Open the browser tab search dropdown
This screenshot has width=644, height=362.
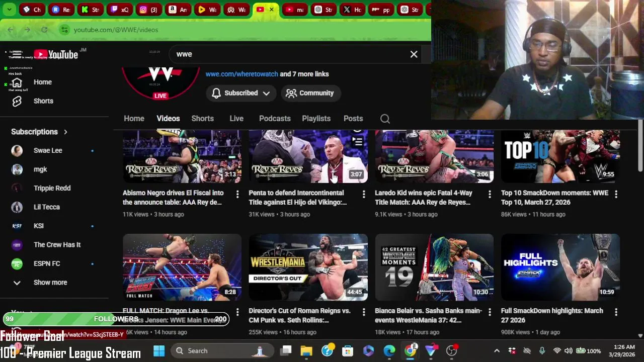pyautogui.click(x=10, y=10)
